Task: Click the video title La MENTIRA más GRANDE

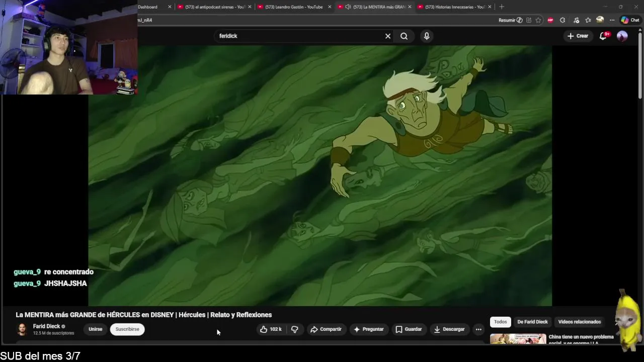Action: tap(143, 315)
